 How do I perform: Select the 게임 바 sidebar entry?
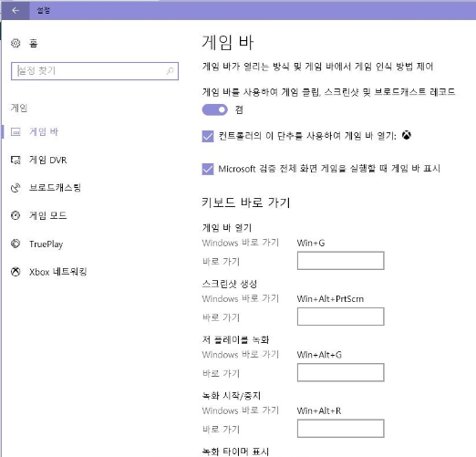click(44, 131)
